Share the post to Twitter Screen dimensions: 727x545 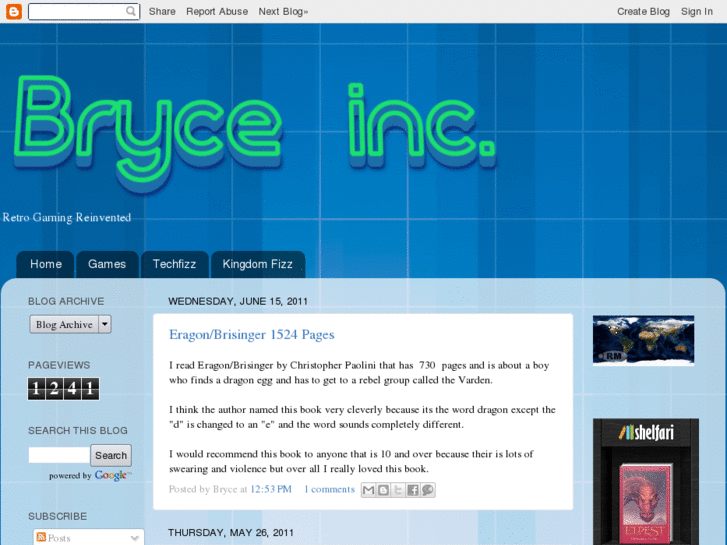click(398, 490)
